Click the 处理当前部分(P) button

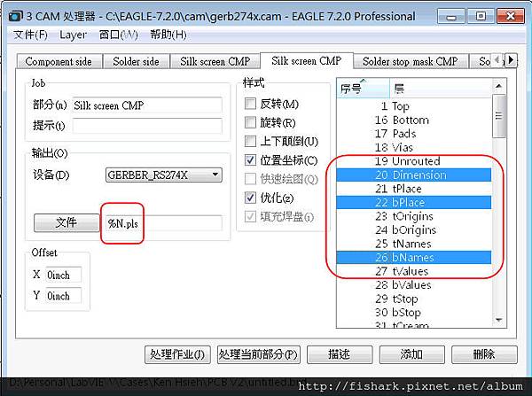click(x=258, y=354)
